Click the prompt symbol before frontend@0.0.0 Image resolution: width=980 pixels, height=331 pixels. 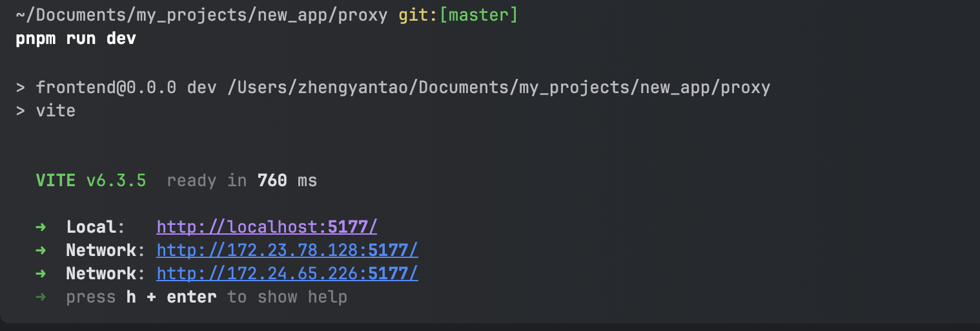coord(21,87)
